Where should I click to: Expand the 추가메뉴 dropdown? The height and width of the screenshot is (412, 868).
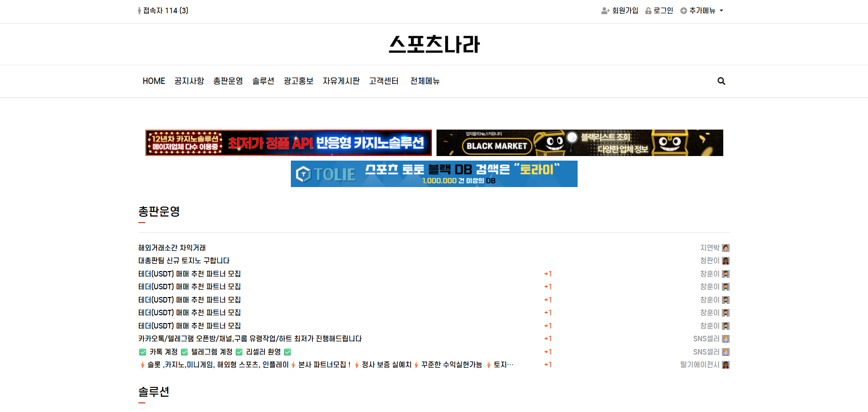pyautogui.click(x=702, y=10)
